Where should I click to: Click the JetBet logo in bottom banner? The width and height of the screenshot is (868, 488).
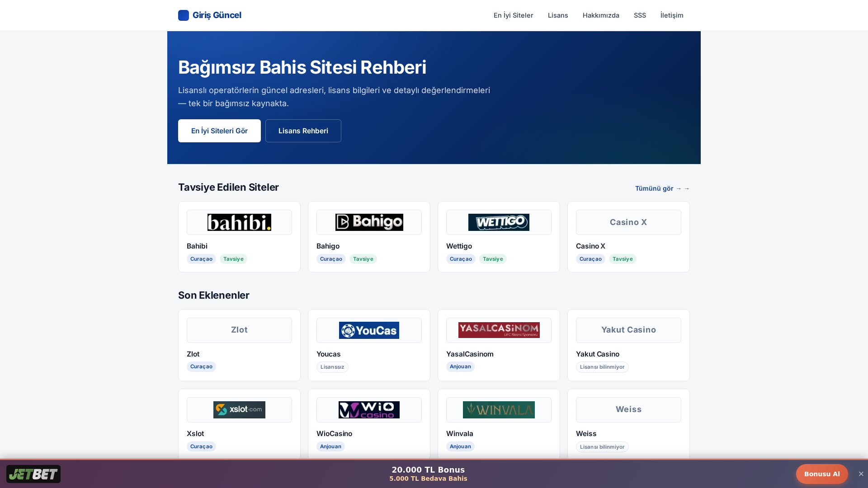(33, 474)
